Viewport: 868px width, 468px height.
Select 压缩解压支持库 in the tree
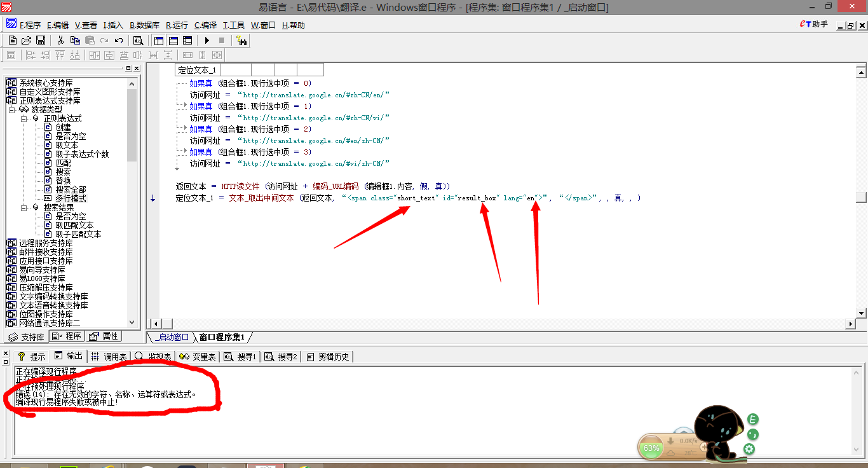(46, 287)
